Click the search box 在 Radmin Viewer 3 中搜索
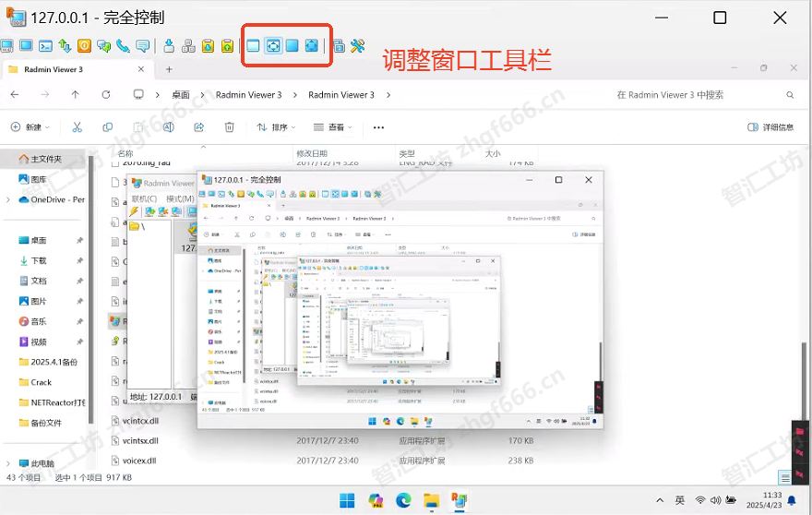Image resolution: width=812 pixels, height=515 pixels. coord(703,95)
